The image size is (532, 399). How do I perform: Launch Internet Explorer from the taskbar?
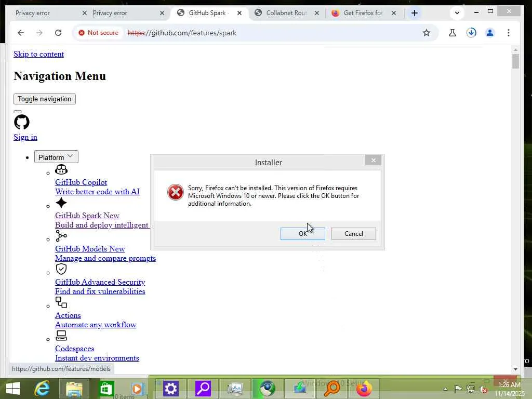[x=42, y=388]
